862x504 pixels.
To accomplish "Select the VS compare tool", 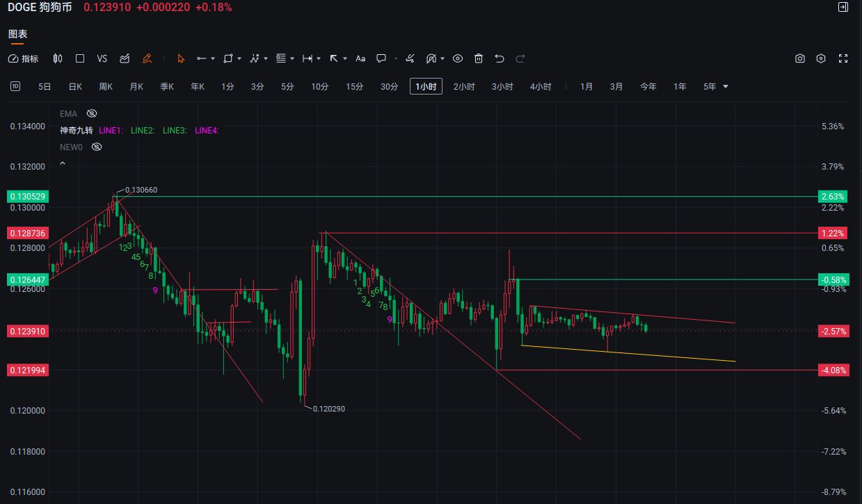I will (102, 59).
